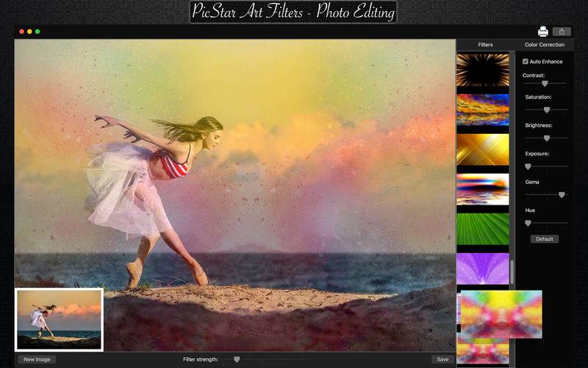Click the New Image button

pyautogui.click(x=37, y=359)
